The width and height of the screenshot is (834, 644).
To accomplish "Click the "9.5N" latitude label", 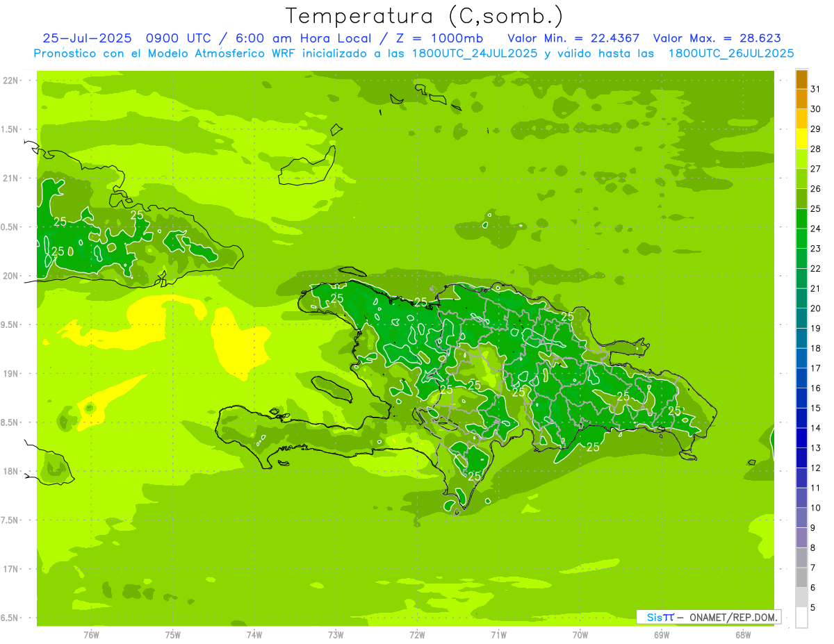I will (x=10, y=325).
